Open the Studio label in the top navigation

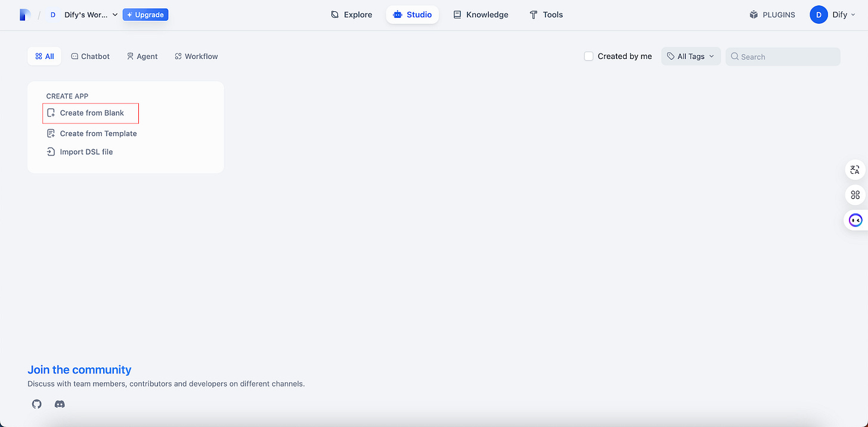click(x=419, y=15)
